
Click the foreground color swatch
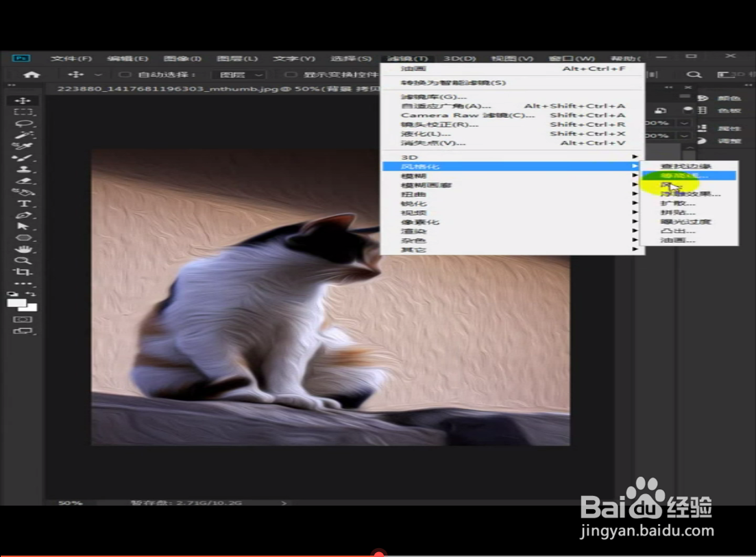click(17, 304)
